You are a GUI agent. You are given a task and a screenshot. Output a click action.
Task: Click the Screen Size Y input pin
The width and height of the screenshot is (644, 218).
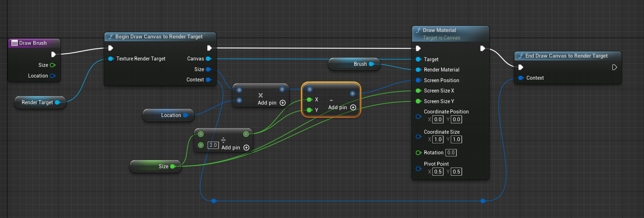pos(419,101)
